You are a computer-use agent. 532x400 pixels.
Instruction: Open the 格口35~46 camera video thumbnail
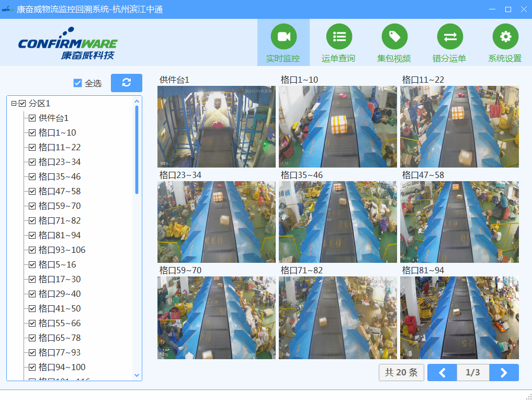(x=338, y=222)
